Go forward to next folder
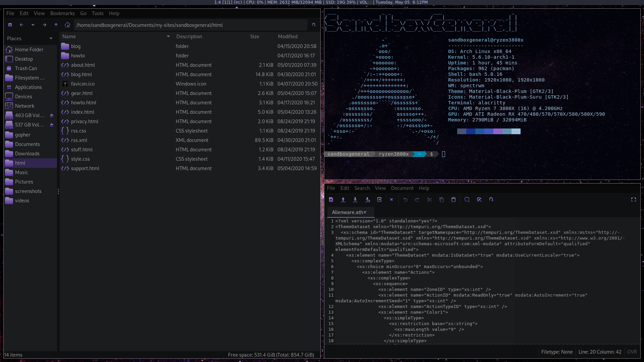The image size is (644, 362). [x=44, y=25]
